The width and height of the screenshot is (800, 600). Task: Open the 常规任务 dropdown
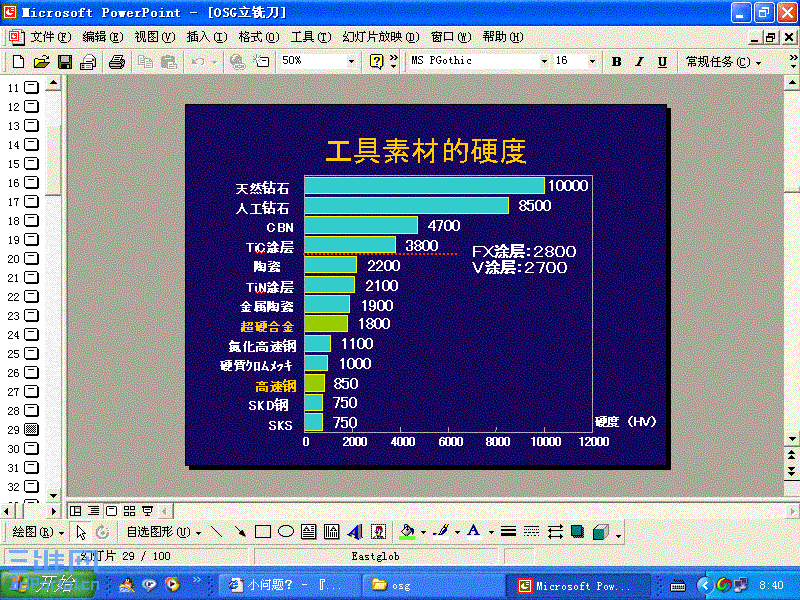(723, 62)
